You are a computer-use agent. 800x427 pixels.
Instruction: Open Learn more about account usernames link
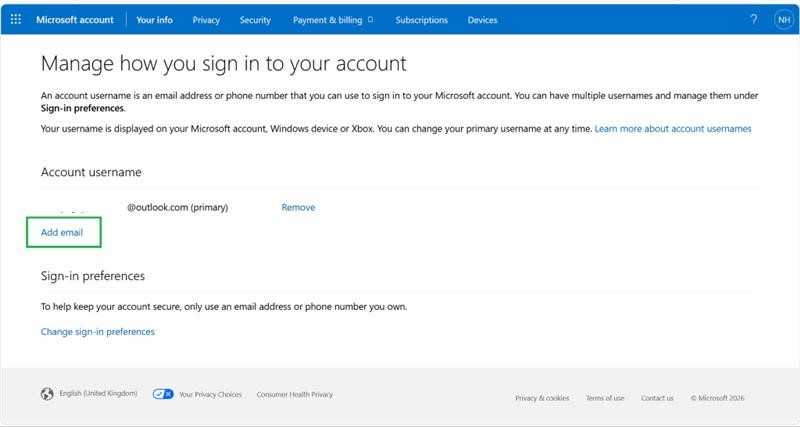click(673, 129)
